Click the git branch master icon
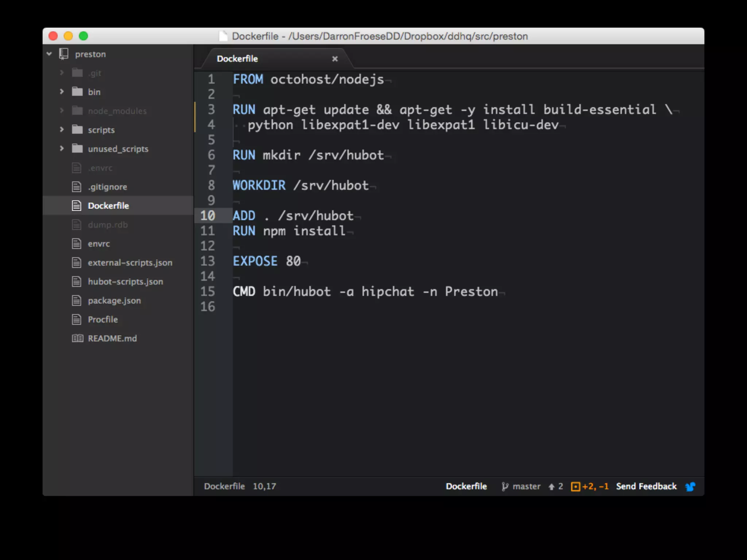The width and height of the screenshot is (747, 560). pyautogui.click(x=505, y=486)
